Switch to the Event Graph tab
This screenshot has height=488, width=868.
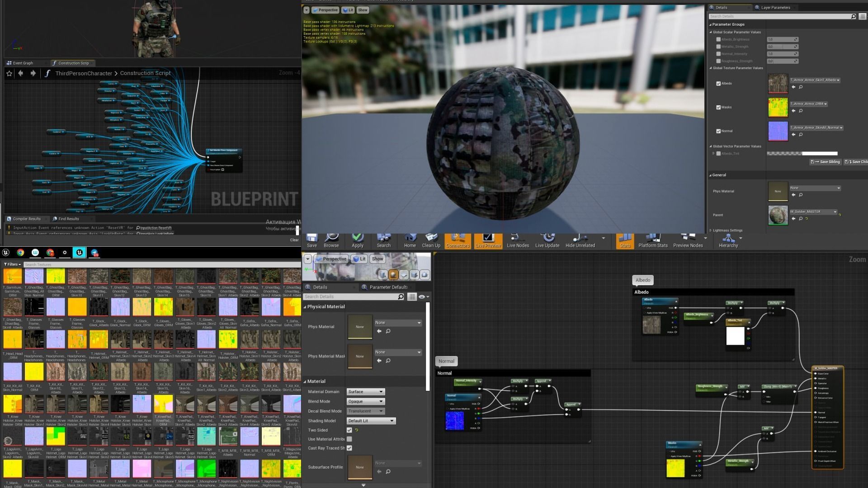tap(23, 63)
